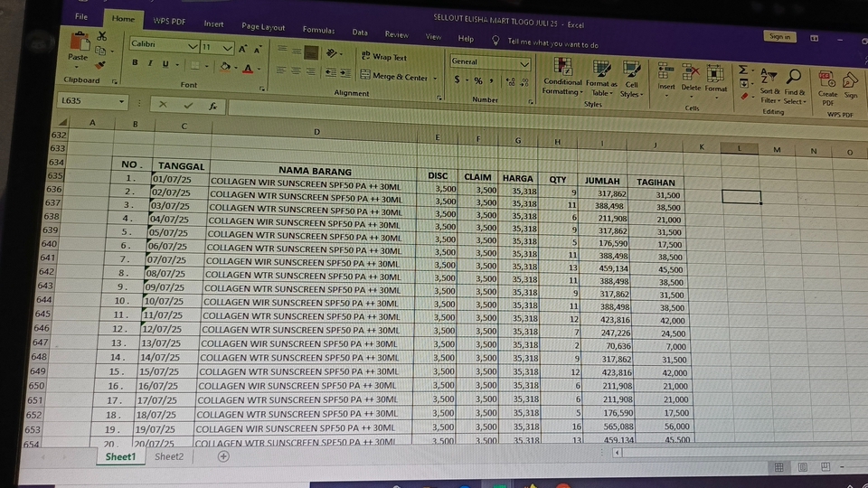Image resolution: width=868 pixels, height=488 pixels.
Task: Toggle Wrap Text
Action: [383, 56]
